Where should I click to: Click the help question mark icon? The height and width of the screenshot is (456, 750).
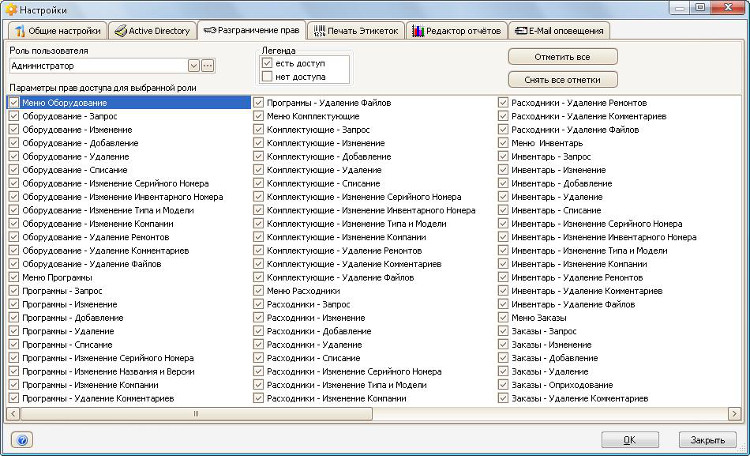(21, 439)
